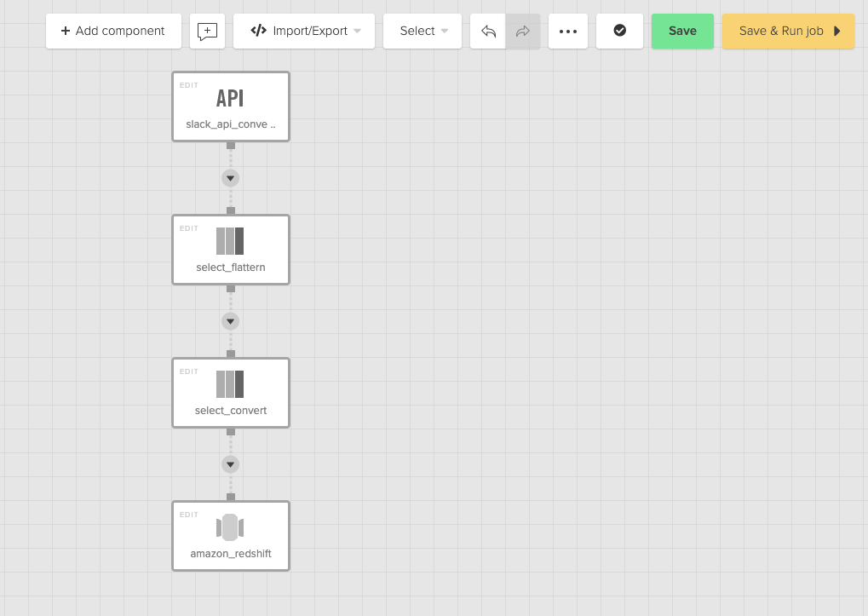Click output port square under slack_api_conve

click(231, 146)
